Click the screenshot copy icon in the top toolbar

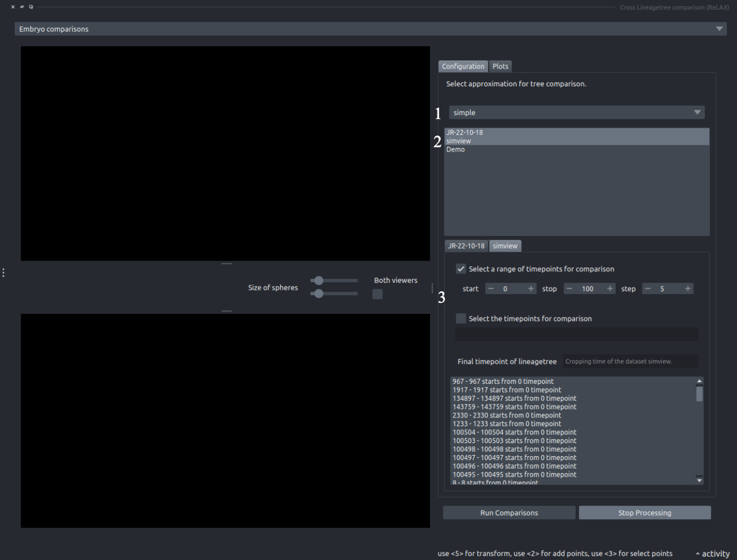(x=31, y=7)
